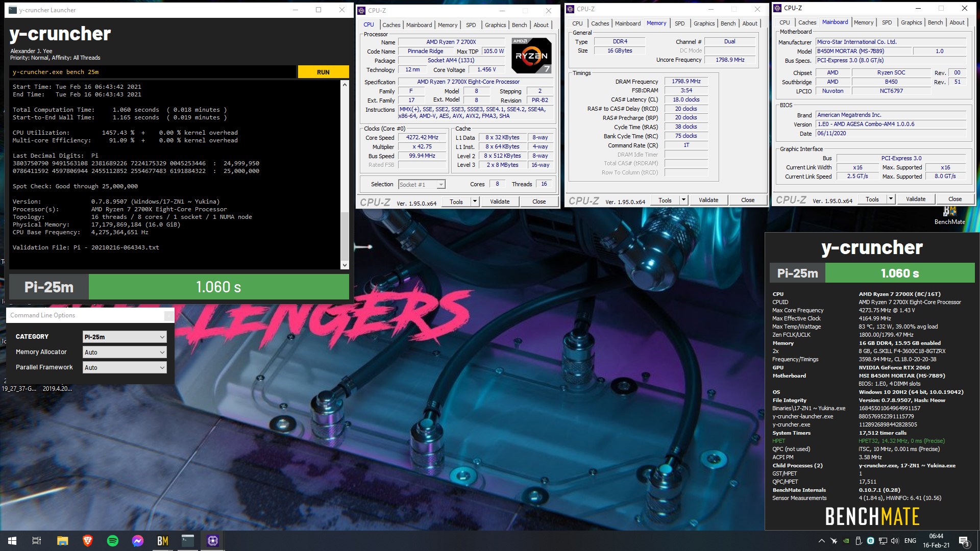This screenshot has width=980, height=551.
Task: Open Graphics tab in first CPU-Z window
Action: (x=495, y=25)
